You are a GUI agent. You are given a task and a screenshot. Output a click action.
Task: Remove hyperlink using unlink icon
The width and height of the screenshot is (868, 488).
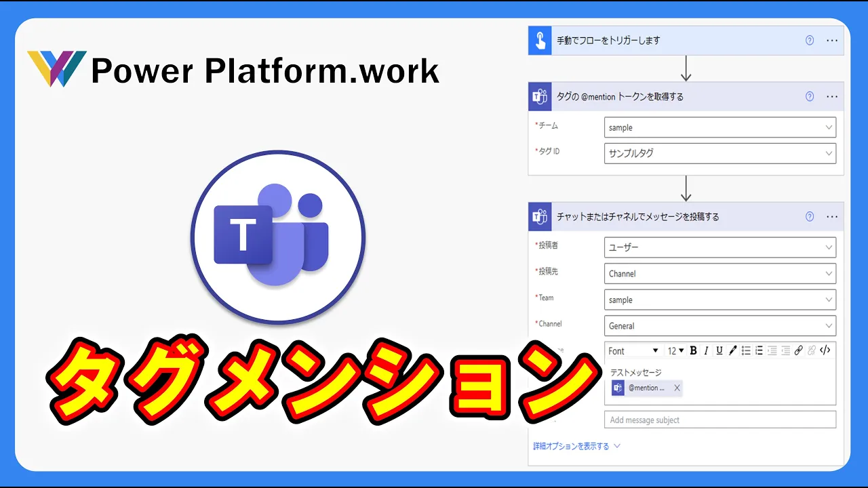click(x=812, y=350)
